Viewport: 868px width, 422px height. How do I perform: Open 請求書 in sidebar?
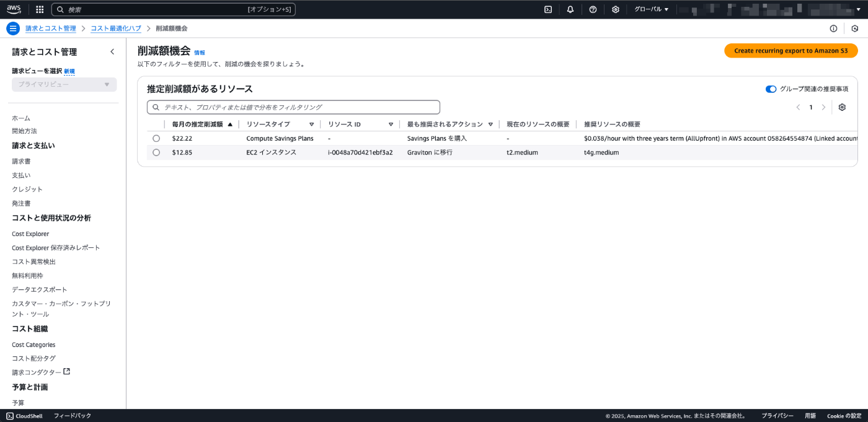21,161
